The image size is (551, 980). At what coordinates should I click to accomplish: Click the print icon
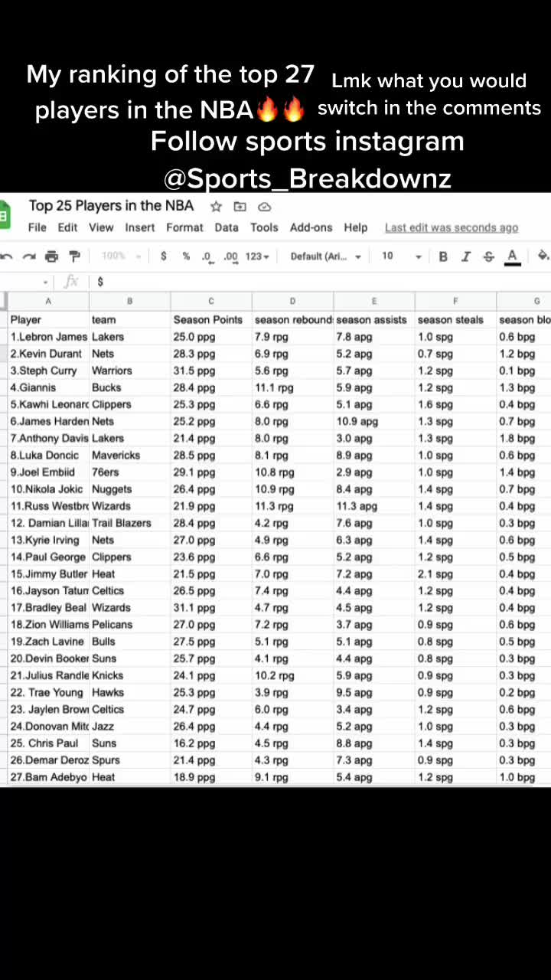51,256
